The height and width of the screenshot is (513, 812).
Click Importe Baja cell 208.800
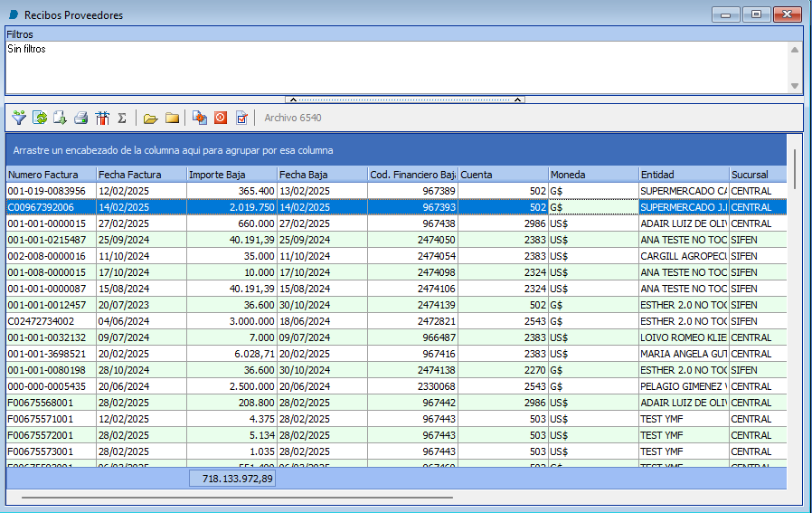(x=232, y=403)
